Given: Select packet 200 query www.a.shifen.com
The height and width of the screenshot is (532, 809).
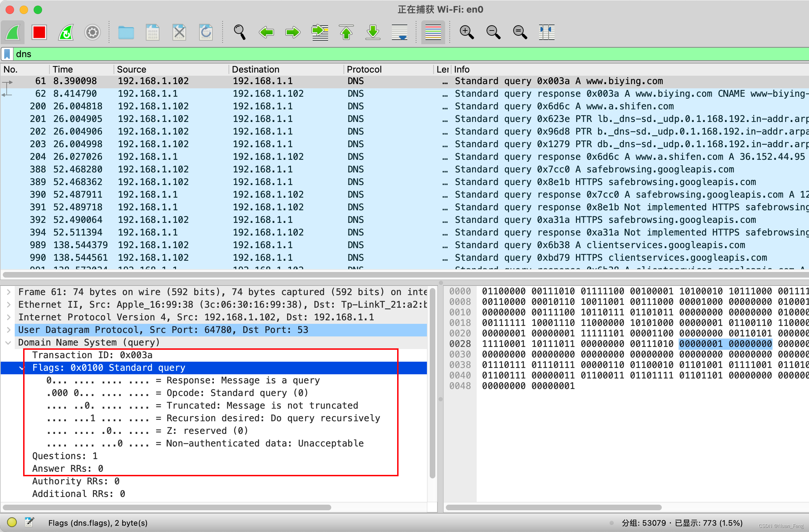Looking at the screenshot, I should coord(404,106).
